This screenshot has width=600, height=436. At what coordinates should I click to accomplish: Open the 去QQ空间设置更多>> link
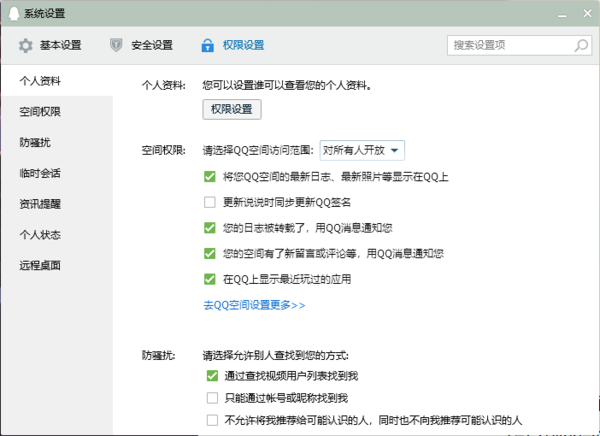[x=254, y=304]
